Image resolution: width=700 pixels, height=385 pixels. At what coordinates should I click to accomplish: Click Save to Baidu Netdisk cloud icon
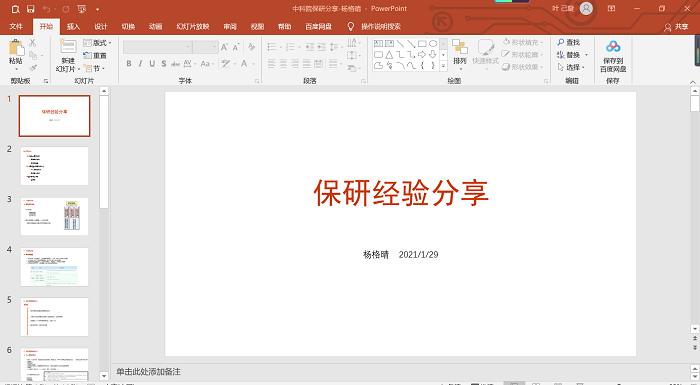[613, 46]
